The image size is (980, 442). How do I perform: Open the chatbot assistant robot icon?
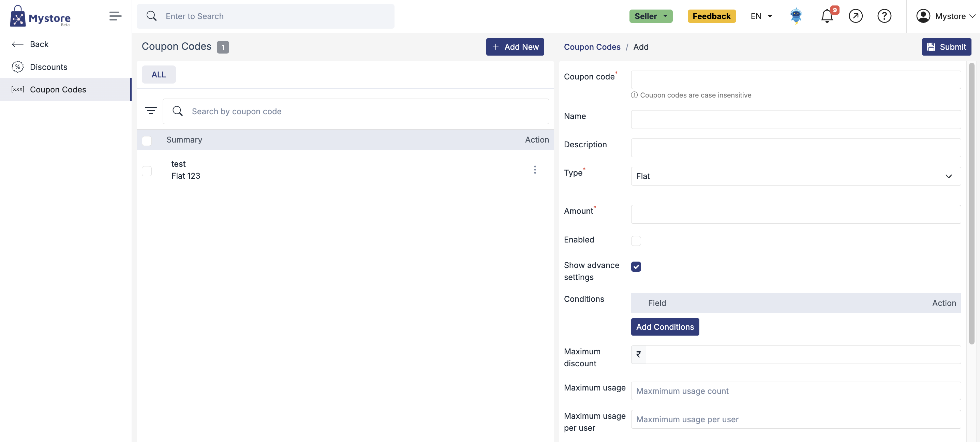[796, 16]
